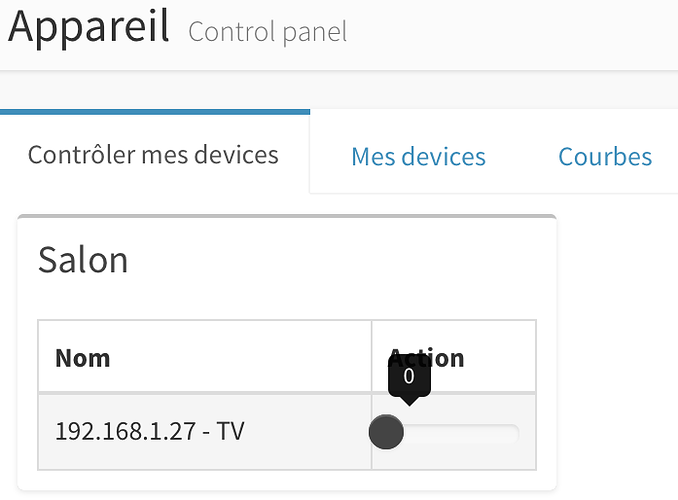
Task: Click the Nom column header
Action: [x=82, y=357]
